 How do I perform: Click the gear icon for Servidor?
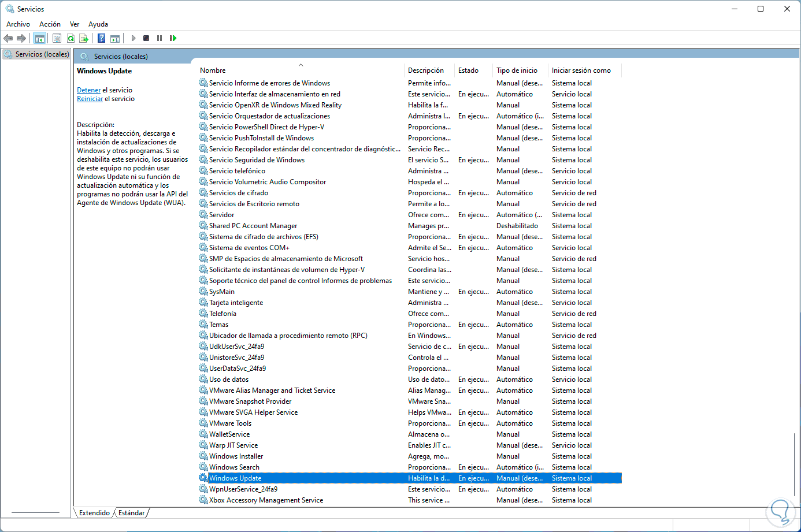pos(203,215)
